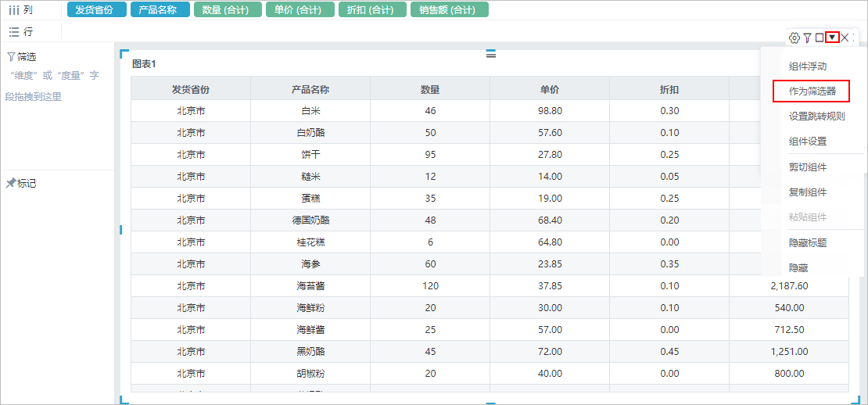Click the 产品名称 table header

pyautogui.click(x=310, y=89)
